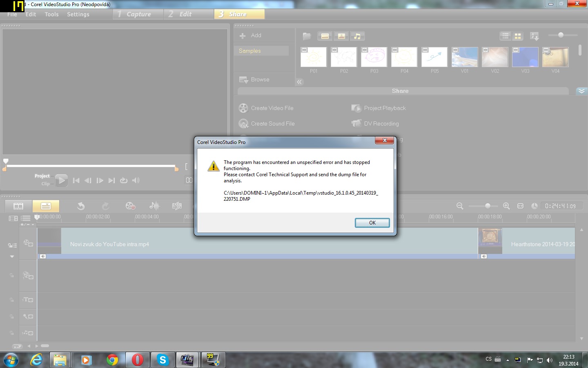588x368 pixels.
Task: Jump to start of project
Action: tap(76, 180)
